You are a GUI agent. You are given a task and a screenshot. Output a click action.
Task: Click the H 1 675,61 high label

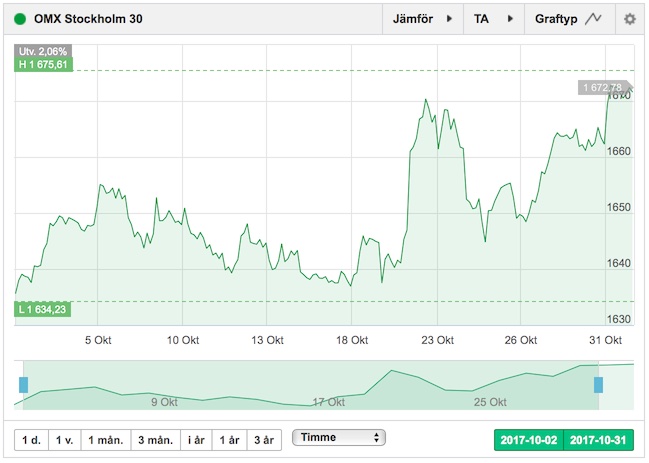(43, 65)
